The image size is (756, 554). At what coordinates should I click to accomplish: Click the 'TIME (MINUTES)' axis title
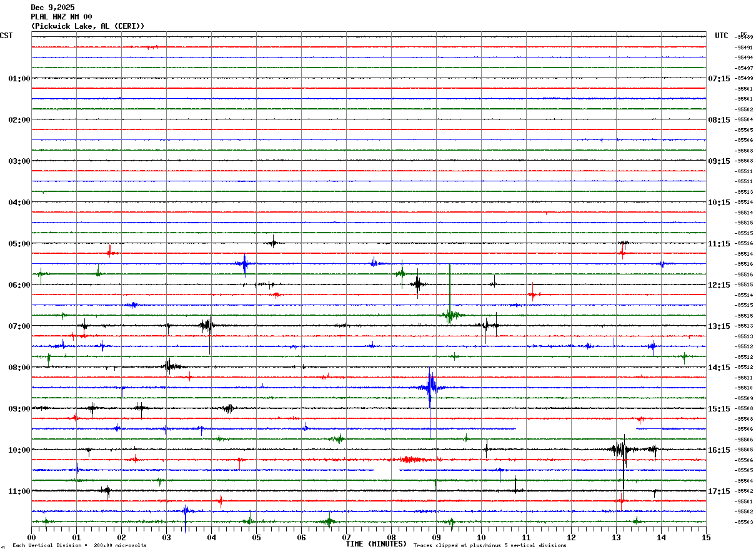tap(376, 544)
